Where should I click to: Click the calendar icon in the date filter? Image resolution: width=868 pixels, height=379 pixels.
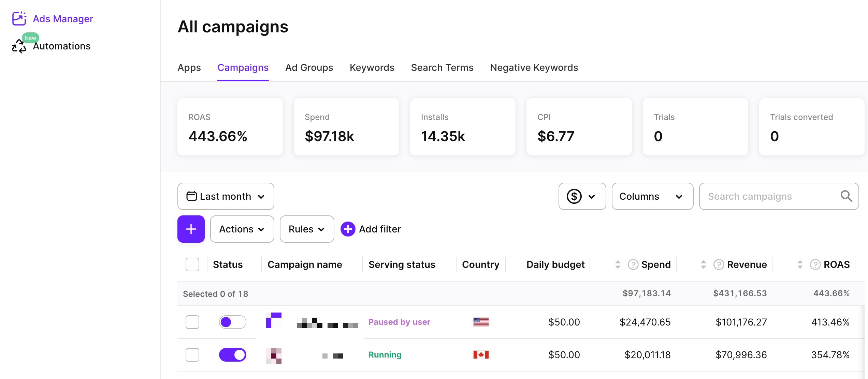(x=192, y=196)
